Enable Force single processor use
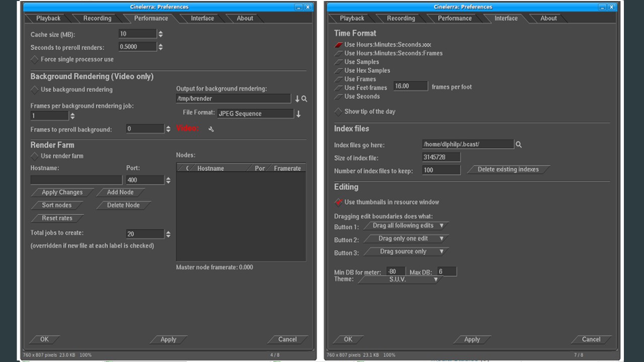 [35, 59]
